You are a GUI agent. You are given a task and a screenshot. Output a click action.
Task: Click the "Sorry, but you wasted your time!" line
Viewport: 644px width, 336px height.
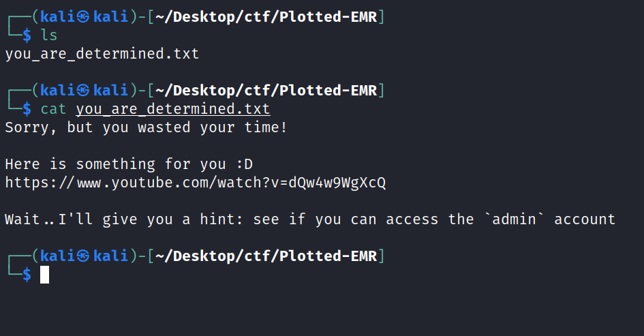click(147, 127)
